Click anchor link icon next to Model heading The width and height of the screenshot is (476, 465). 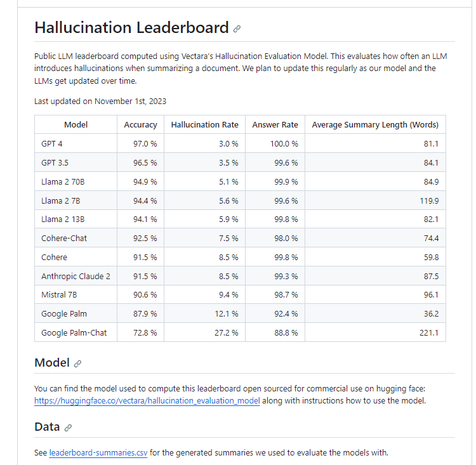77,363
